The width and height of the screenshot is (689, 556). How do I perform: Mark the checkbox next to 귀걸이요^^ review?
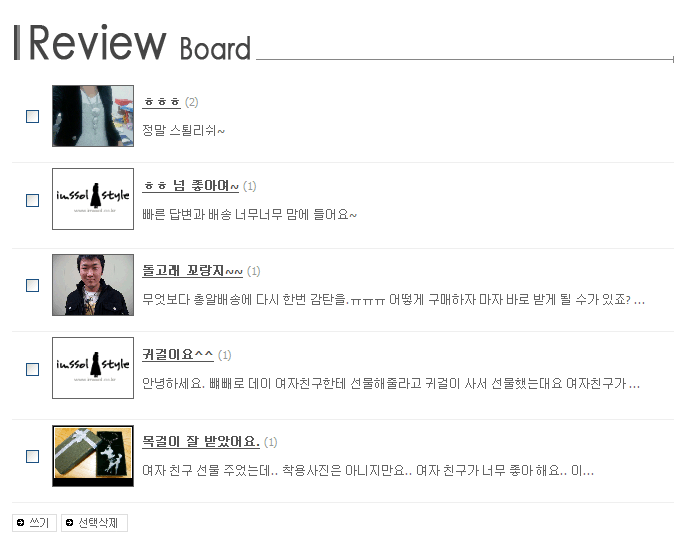[x=33, y=369]
